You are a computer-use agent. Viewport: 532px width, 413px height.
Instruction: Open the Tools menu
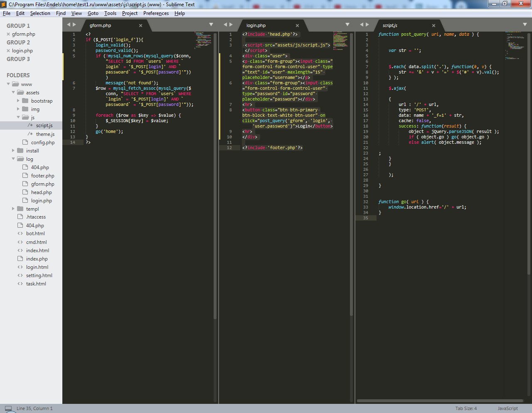[x=110, y=13]
